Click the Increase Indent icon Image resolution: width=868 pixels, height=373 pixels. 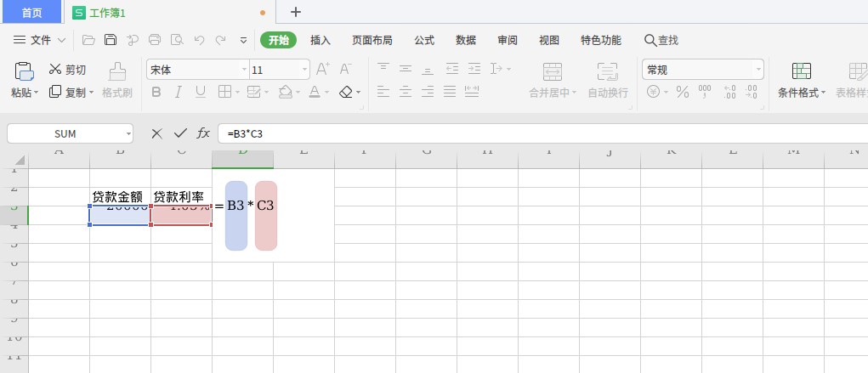pos(474,69)
